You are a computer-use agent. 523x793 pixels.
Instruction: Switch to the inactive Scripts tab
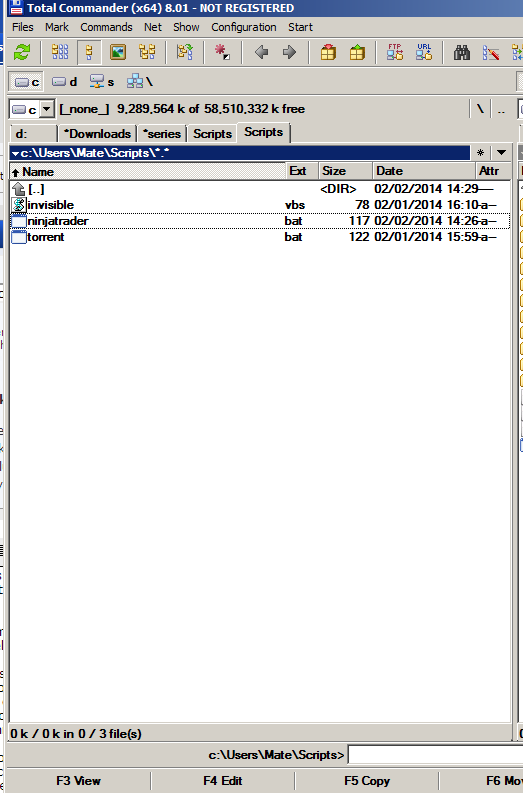(x=212, y=134)
